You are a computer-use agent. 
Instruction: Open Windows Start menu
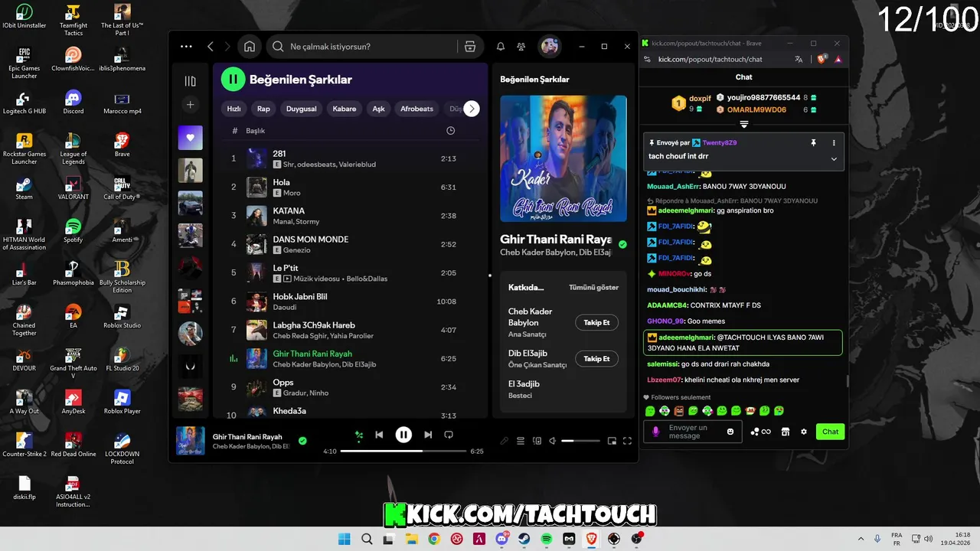point(345,539)
